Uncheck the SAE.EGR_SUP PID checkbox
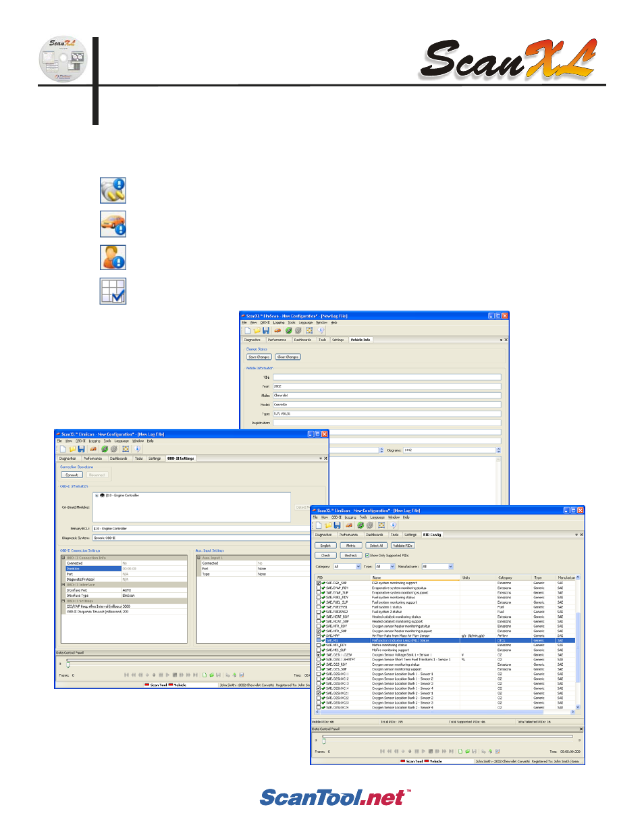This screenshot has height=834, width=644. [x=319, y=583]
